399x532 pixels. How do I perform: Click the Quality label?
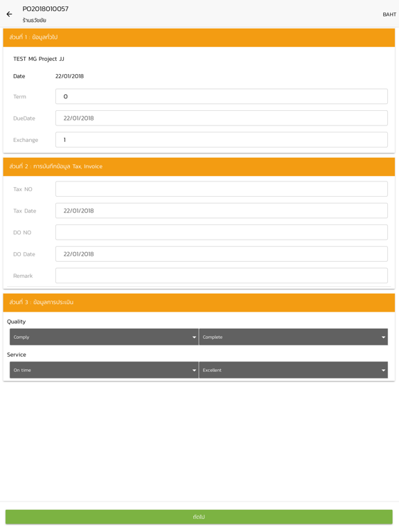17,321
